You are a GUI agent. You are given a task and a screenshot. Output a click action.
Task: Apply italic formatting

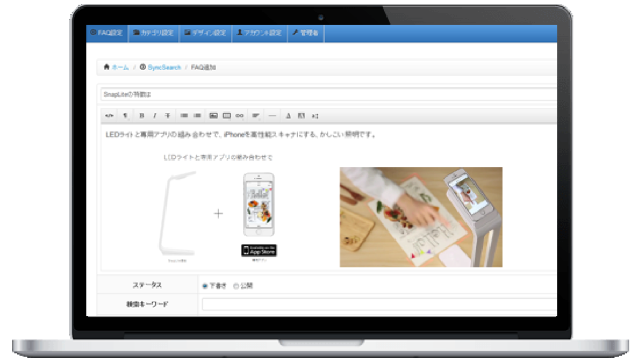click(x=155, y=116)
